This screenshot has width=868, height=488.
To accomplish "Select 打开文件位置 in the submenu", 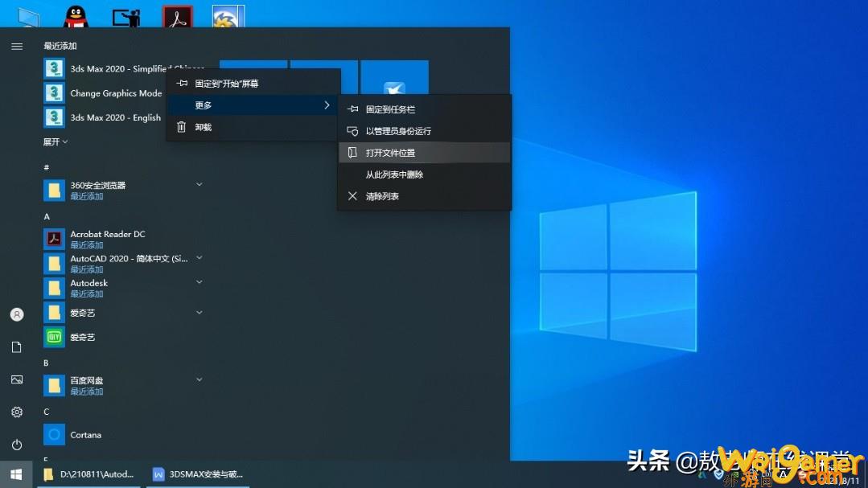I will click(x=425, y=153).
